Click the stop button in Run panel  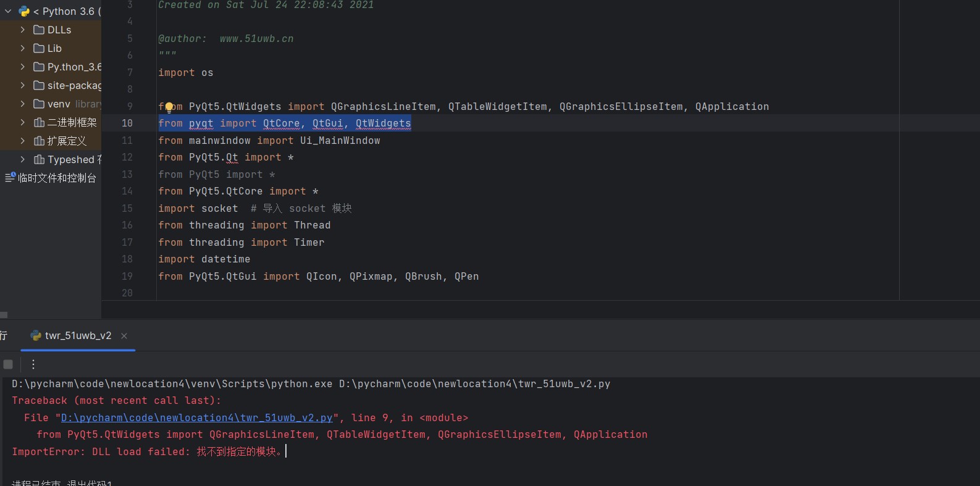[x=8, y=364]
